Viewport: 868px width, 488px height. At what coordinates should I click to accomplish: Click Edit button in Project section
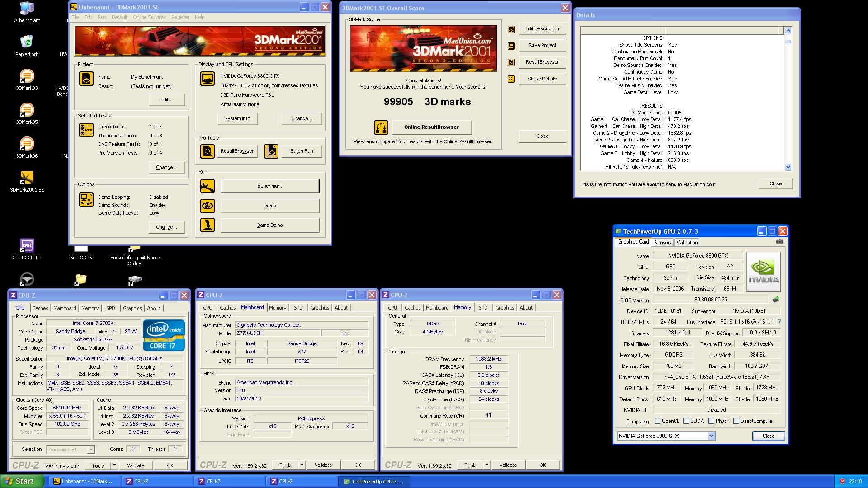point(166,99)
